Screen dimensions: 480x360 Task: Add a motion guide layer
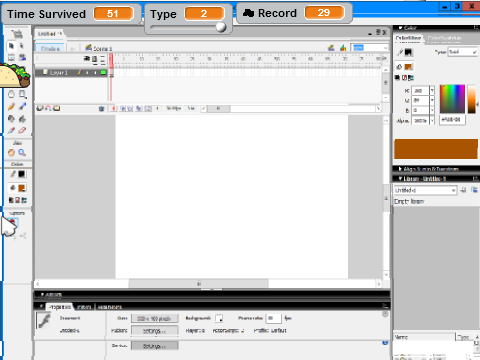(48, 108)
